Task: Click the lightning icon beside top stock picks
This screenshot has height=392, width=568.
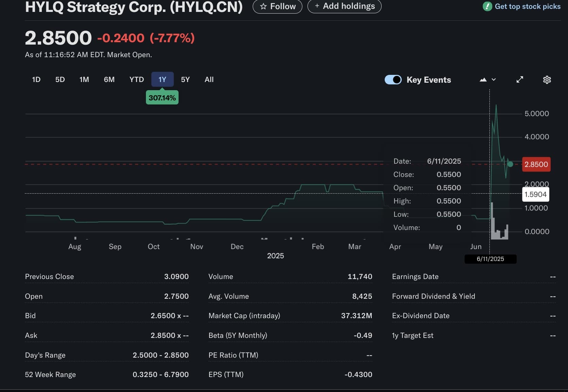Action: 487,6
